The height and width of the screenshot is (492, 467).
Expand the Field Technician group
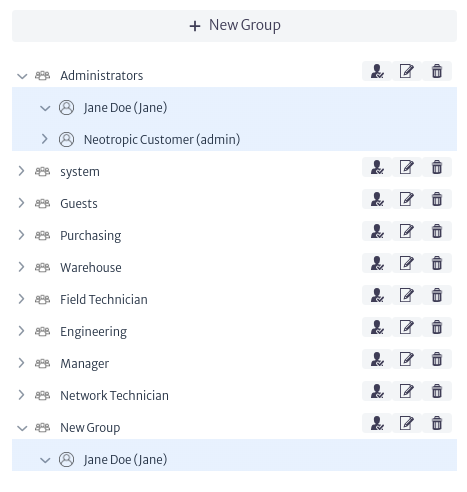point(21,299)
